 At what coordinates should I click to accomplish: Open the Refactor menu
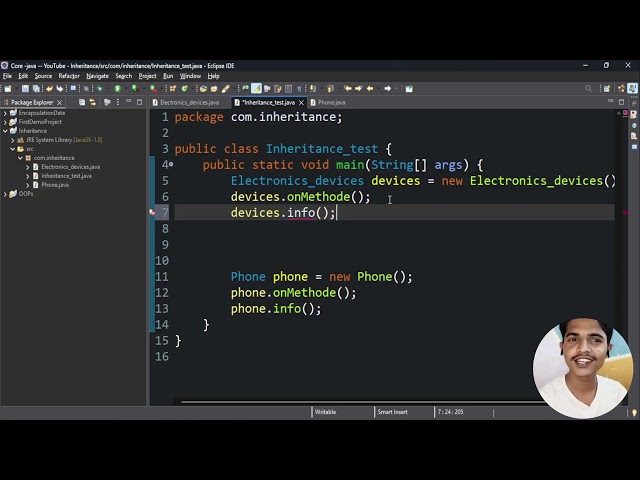(69, 76)
